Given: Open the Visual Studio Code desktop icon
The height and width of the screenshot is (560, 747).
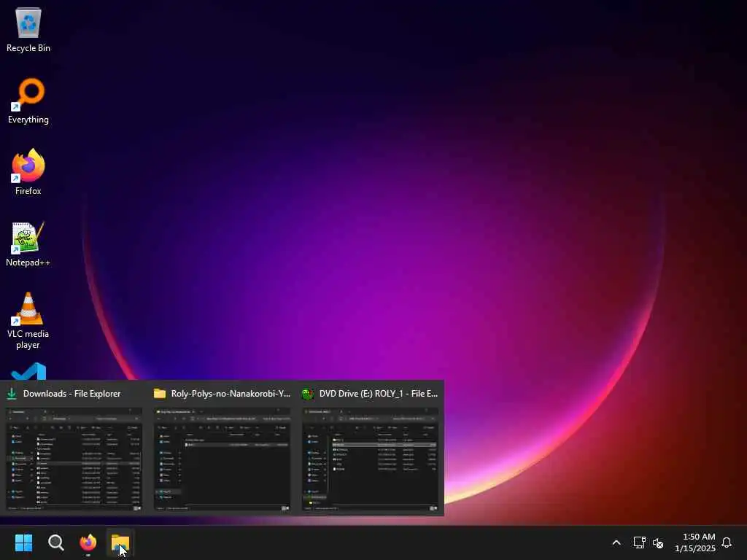Looking at the screenshot, I should 28,372.
